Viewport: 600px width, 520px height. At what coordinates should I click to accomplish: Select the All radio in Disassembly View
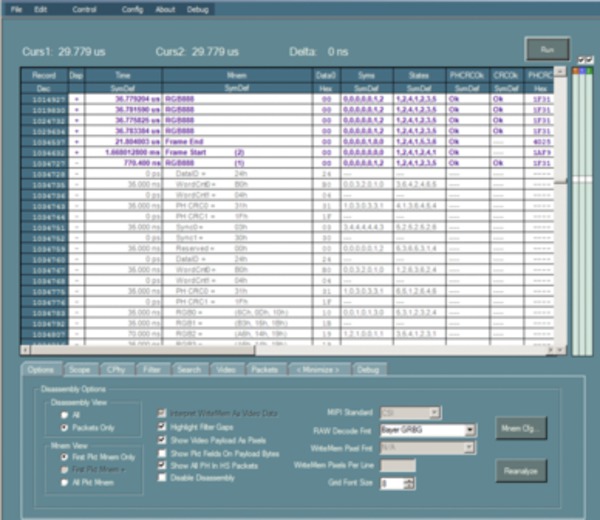[x=63, y=412]
